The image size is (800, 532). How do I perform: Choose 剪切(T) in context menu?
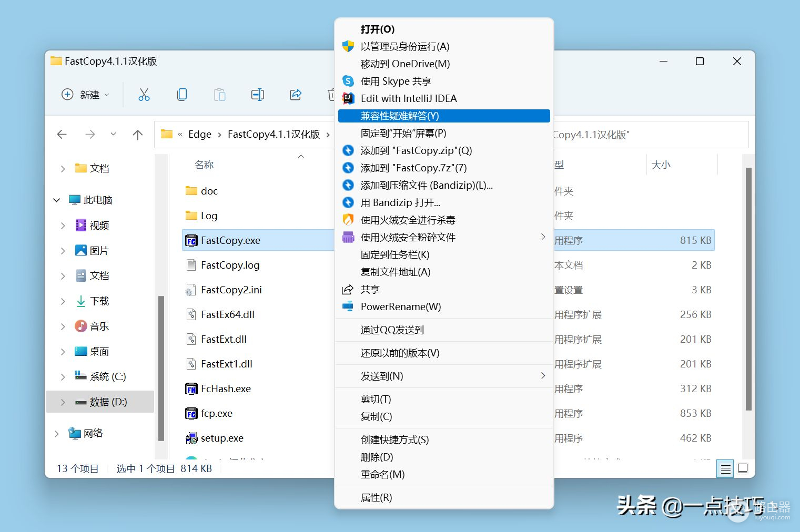(444, 400)
